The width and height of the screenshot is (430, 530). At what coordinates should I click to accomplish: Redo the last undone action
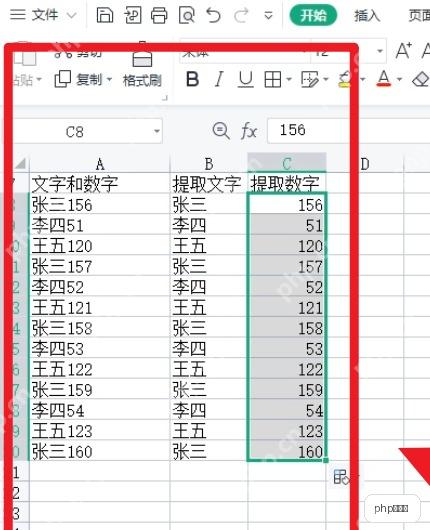point(241,16)
